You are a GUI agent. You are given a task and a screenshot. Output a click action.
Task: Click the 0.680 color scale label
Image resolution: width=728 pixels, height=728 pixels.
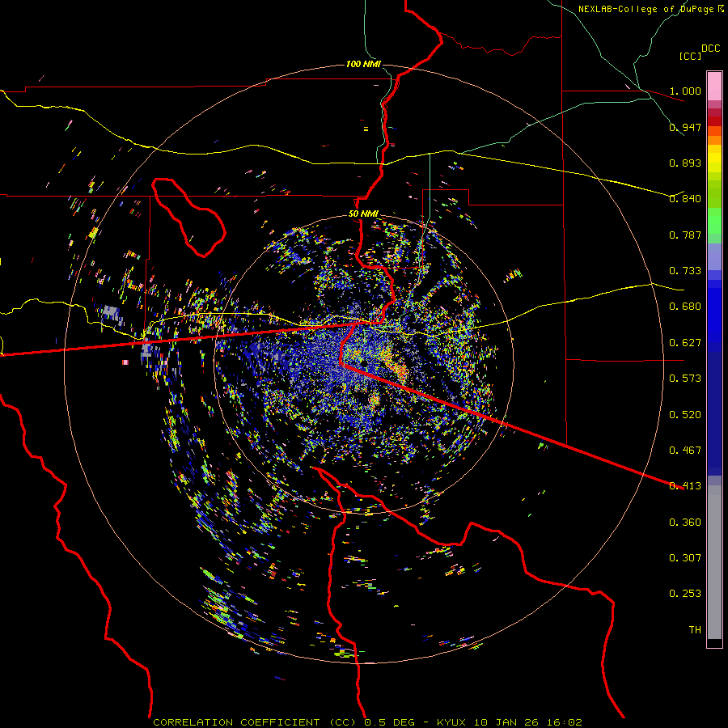[x=685, y=307]
